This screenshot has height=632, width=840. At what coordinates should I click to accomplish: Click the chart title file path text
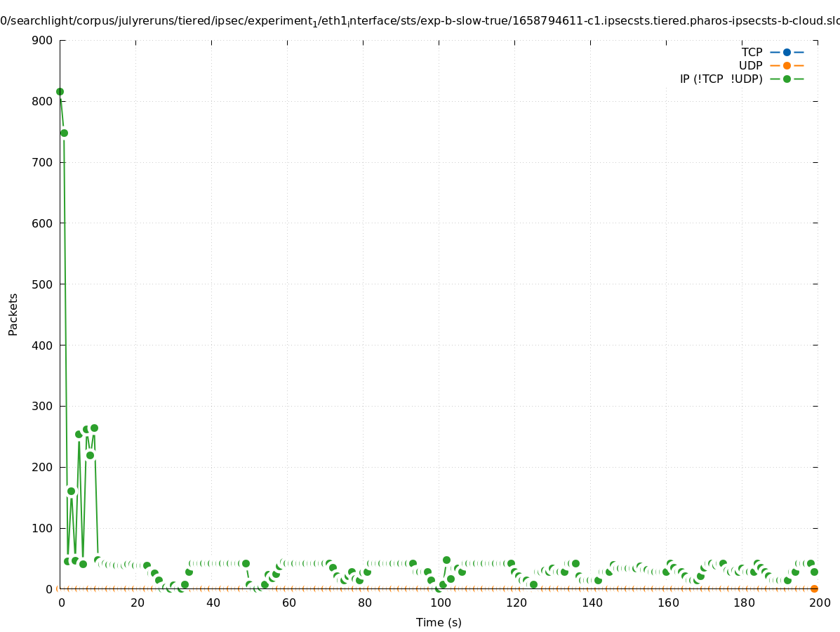pyautogui.click(x=420, y=21)
